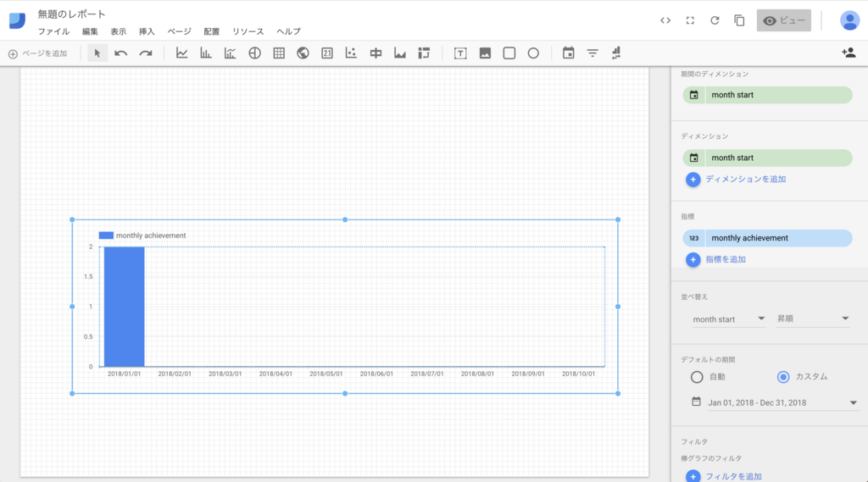Draw a rectangle shape
Image resolution: width=868 pixels, height=482 pixels.
(x=509, y=53)
